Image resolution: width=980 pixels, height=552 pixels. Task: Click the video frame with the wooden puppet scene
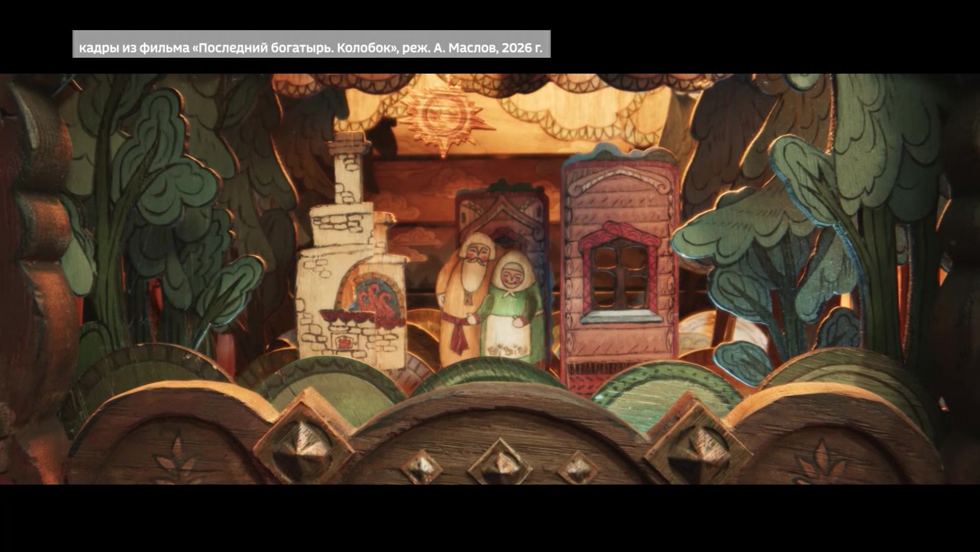tap(490, 279)
